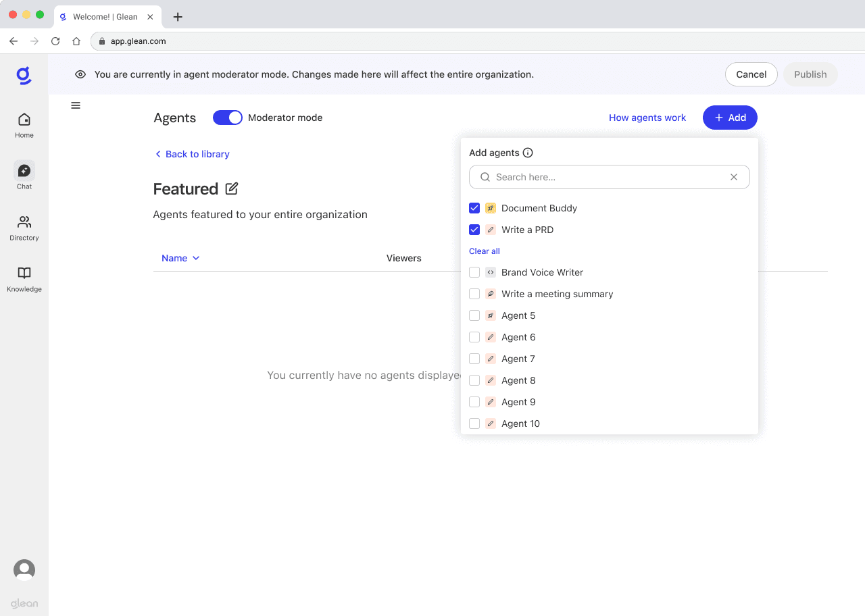
Task: Check the Agent 9 checkbox
Action: click(x=474, y=402)
